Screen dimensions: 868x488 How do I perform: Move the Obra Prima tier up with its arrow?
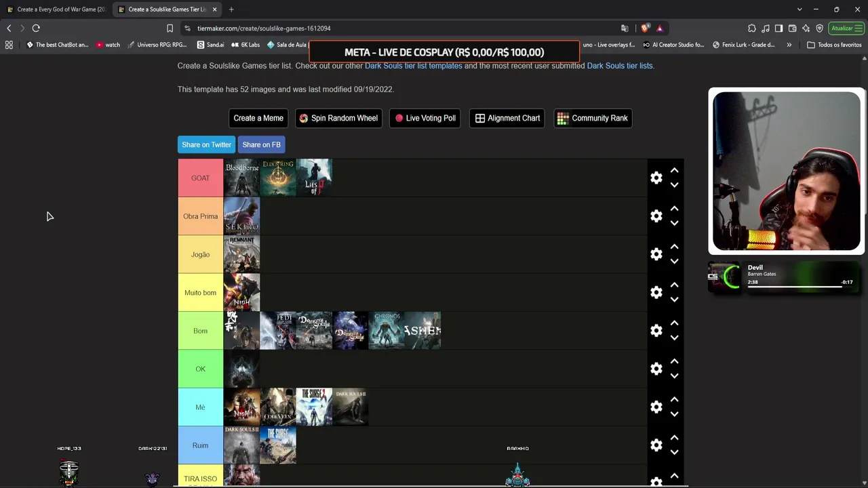point(674,209)
